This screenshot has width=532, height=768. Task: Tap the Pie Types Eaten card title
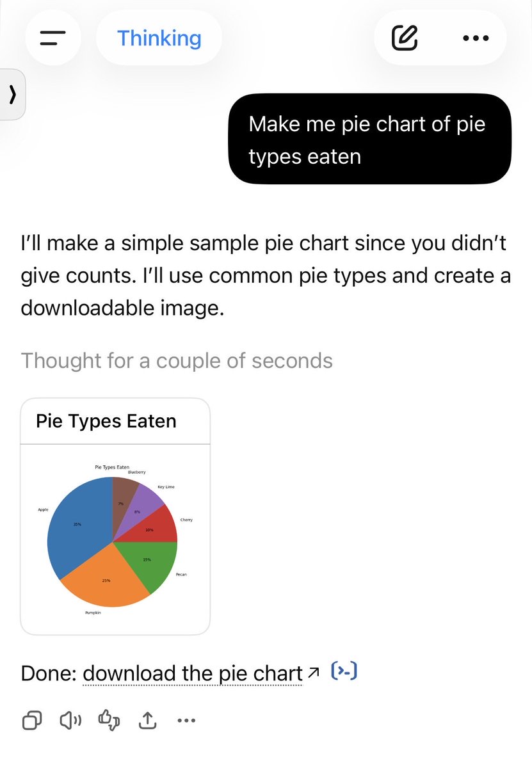click(106, 420)
